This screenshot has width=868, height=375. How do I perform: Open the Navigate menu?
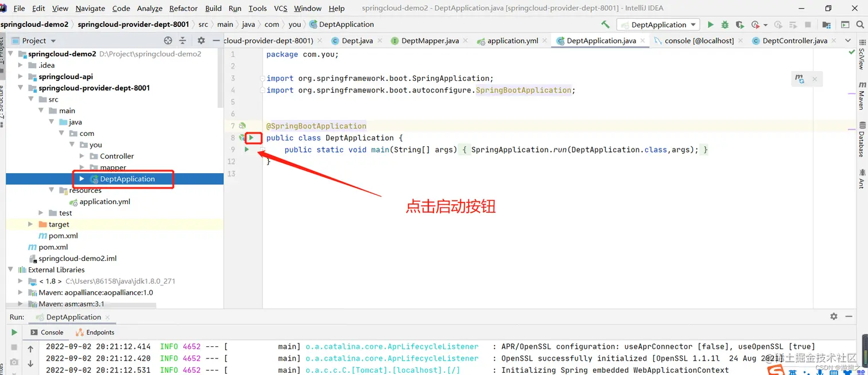pos(90,8)
